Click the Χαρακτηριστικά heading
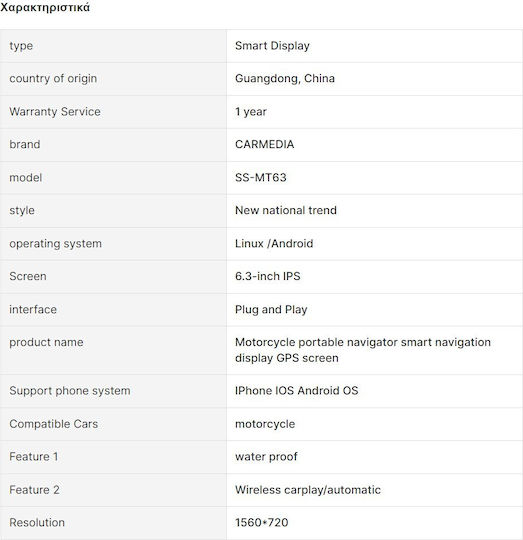 pos(45,7)
